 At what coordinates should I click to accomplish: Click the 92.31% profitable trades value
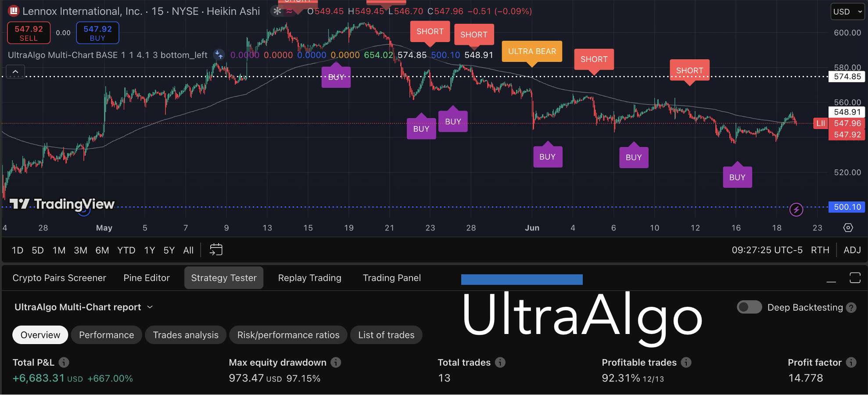[x=621, y=378]
